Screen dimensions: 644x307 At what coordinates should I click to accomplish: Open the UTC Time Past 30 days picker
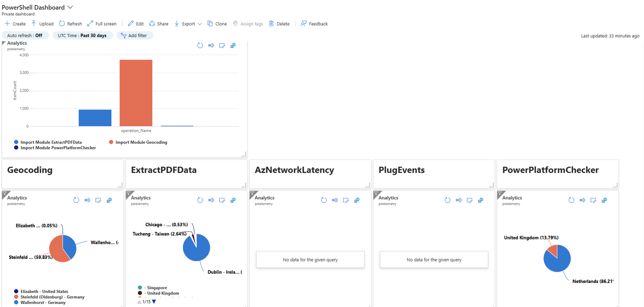tap(82, 36)
